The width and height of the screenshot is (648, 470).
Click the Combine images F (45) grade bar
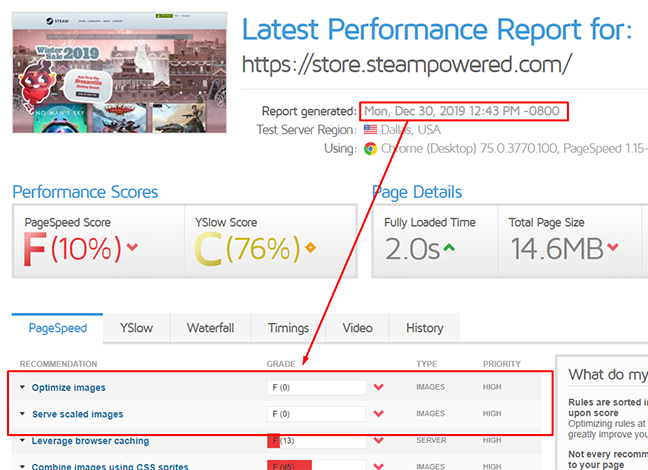317,465
